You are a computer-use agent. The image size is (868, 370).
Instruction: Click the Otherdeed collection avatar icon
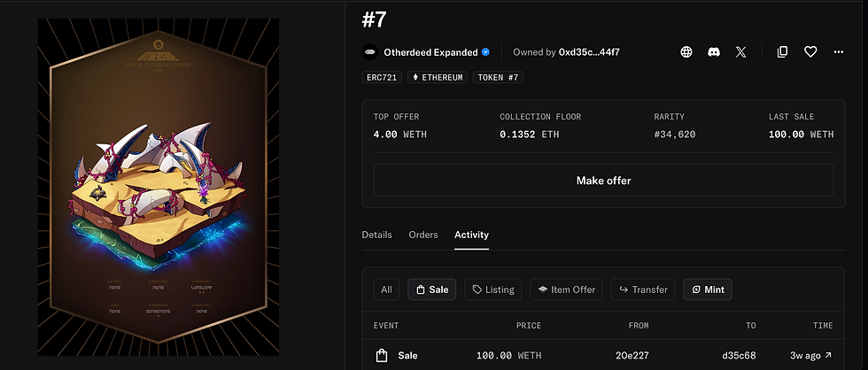(x=370, y=52)
